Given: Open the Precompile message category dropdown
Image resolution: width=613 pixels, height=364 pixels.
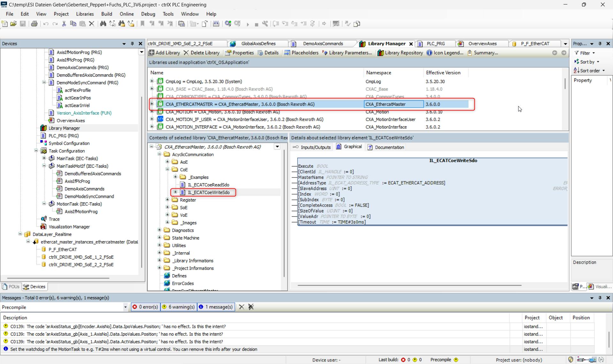Looking at the screenshot, I should click(x=125, y=307).
